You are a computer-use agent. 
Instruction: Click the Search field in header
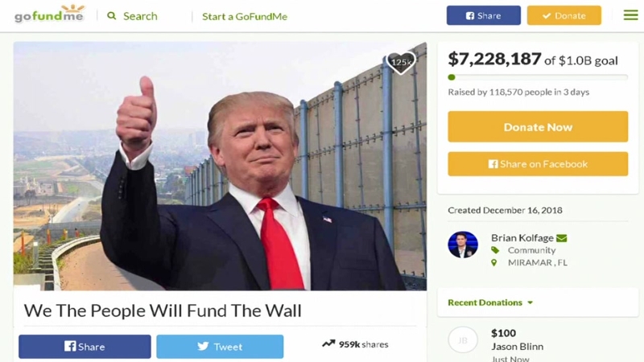(x=140, y=16)
